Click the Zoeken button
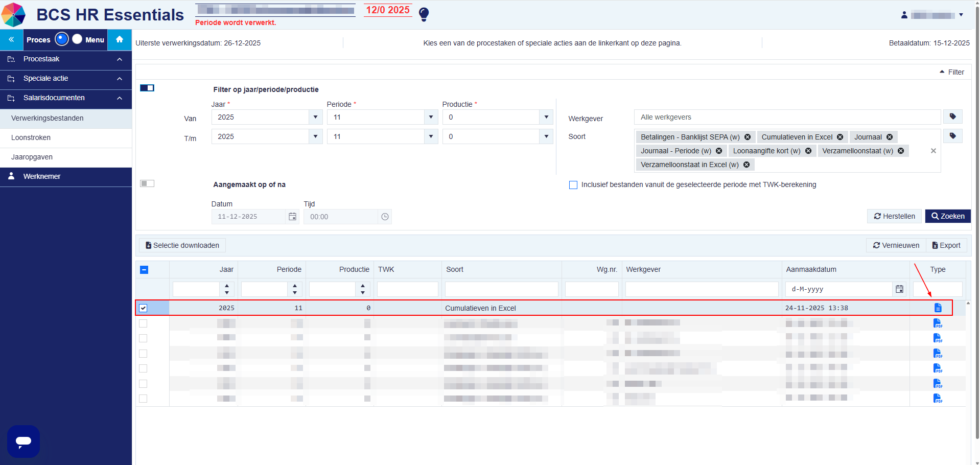 948,216
